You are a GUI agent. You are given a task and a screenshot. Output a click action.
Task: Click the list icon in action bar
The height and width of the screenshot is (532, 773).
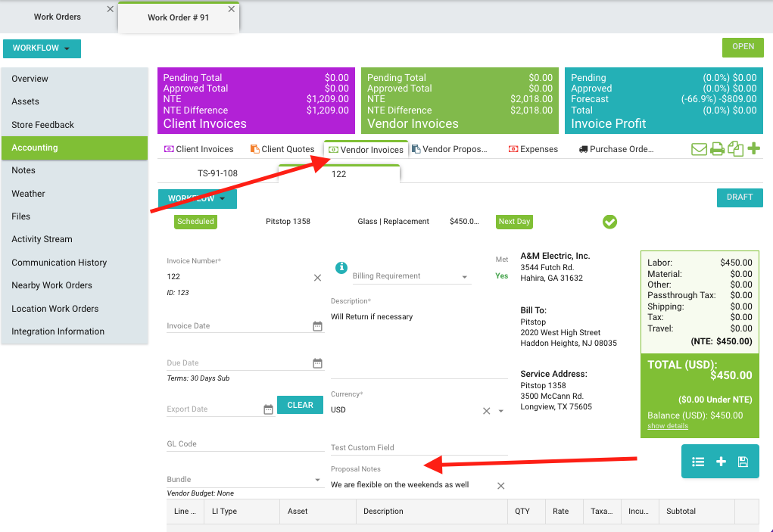click(x=698, y=462)
